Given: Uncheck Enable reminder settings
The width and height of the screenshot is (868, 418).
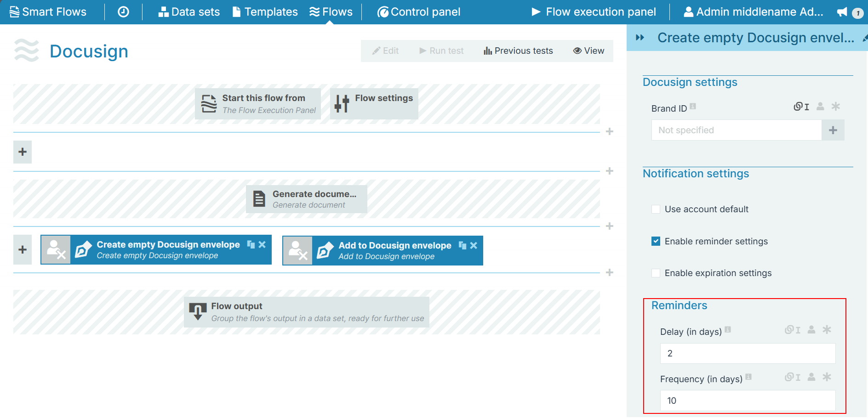Looking at the screenshot, I should (656, 241).
